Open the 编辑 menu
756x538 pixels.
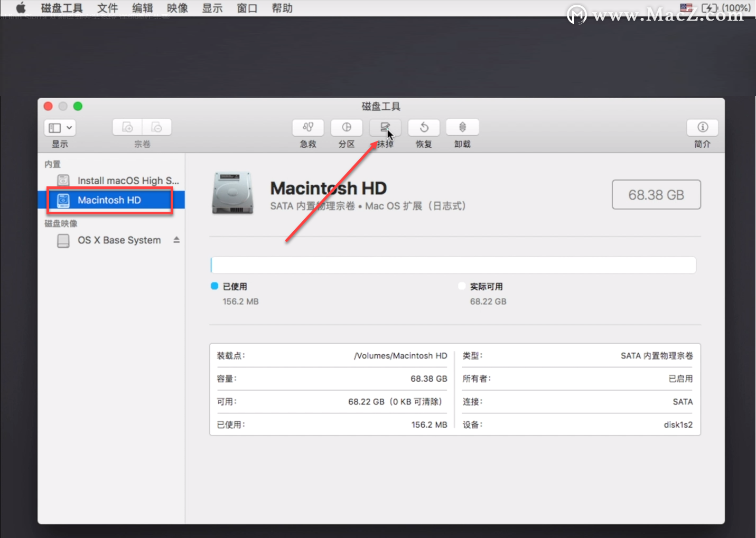[142, 8]
